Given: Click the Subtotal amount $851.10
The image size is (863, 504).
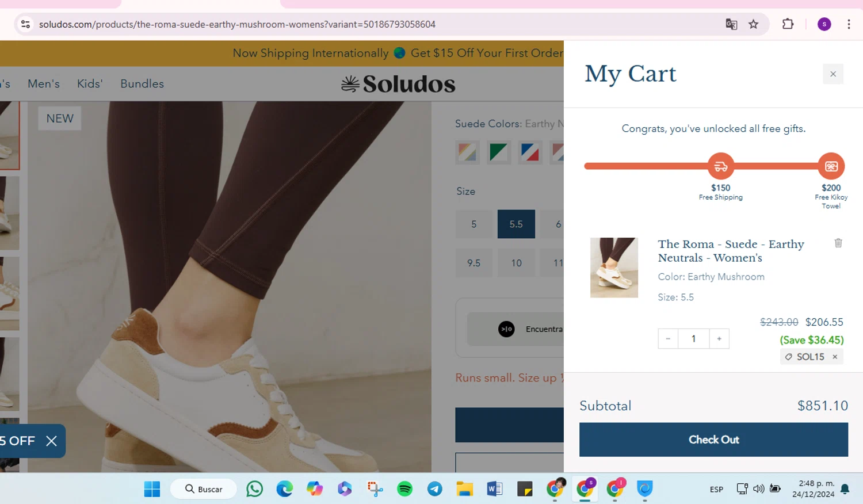Looking at the screenshot, I should (x=823, y=406).
